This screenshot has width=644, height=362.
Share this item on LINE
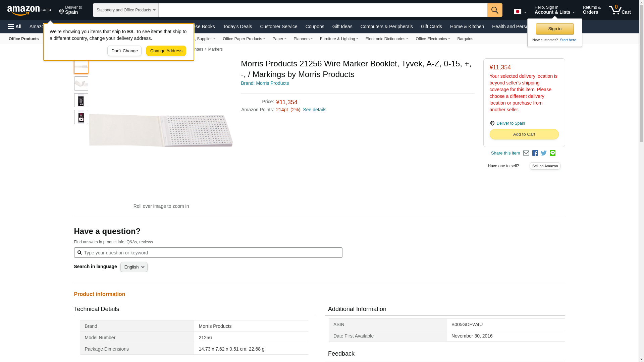[x=552, y=153]
